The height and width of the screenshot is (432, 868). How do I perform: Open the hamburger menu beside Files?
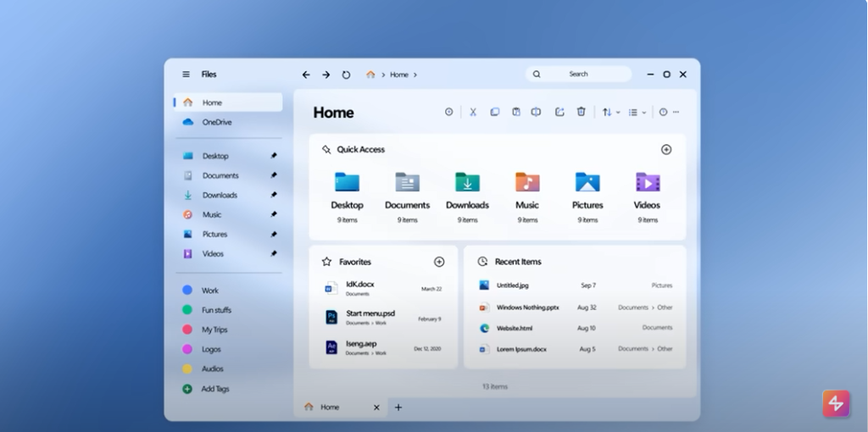(186, 75)
